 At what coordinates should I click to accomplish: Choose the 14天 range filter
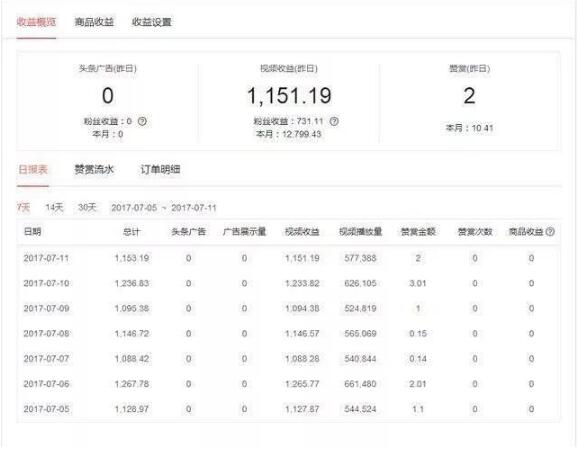click(x=54, y=208)
